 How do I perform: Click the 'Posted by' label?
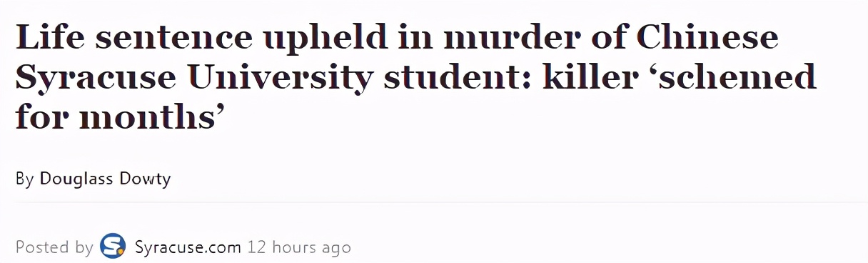click(x=54, y=248)
